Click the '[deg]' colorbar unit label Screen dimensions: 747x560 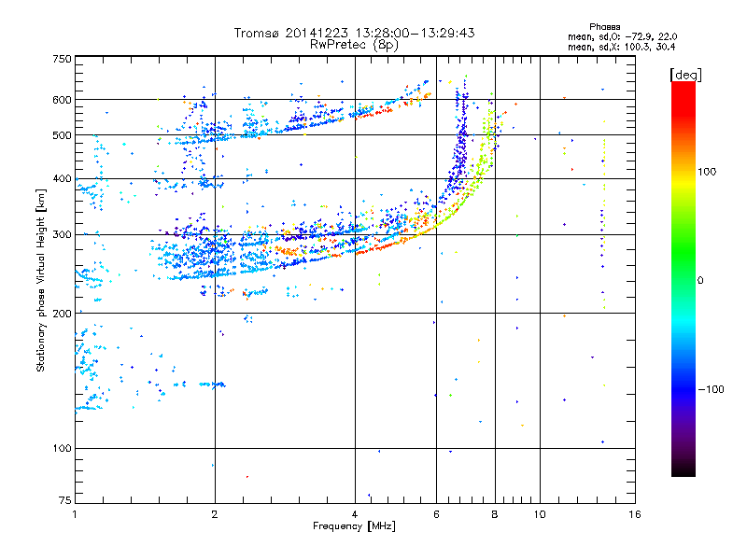tap(685, 75)
